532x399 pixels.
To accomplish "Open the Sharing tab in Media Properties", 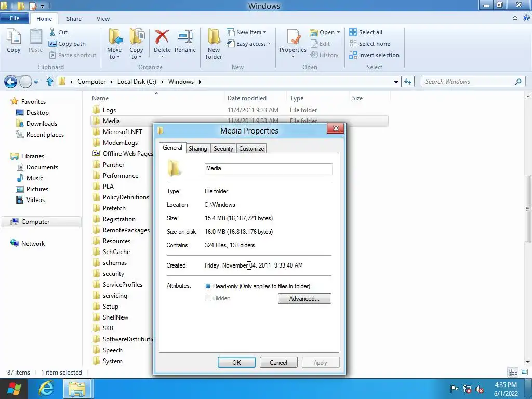I will click(x=197, y=148).
